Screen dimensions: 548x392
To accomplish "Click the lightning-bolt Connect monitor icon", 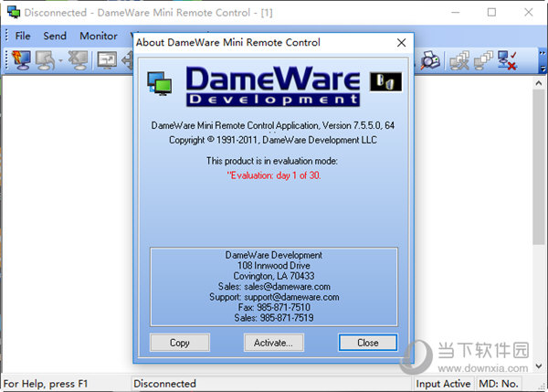I will coord(21,60).
